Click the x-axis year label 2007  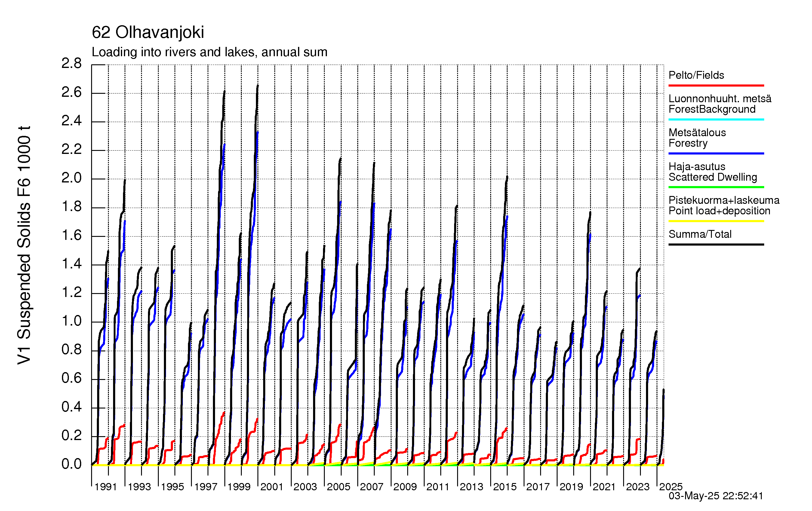372,487
